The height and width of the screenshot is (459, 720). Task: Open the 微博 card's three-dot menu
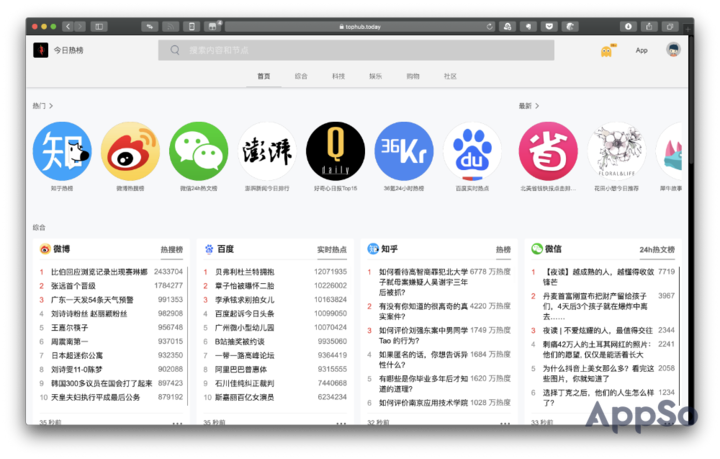point(177,423)
